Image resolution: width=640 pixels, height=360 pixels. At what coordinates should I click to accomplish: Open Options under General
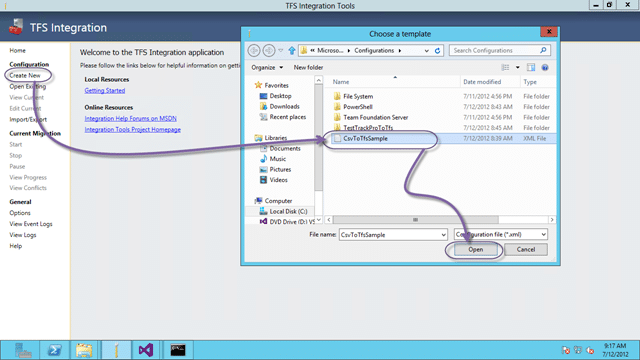pyautogui.click(x=20, y=213)
